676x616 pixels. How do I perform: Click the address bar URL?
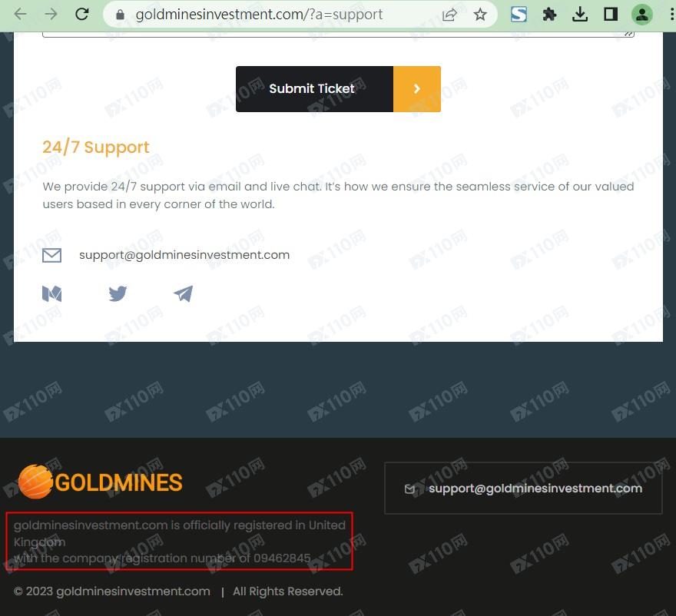click(259, 15)
